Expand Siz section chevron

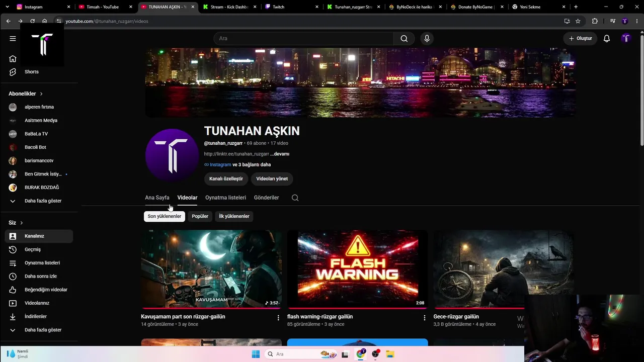(21, 223)
